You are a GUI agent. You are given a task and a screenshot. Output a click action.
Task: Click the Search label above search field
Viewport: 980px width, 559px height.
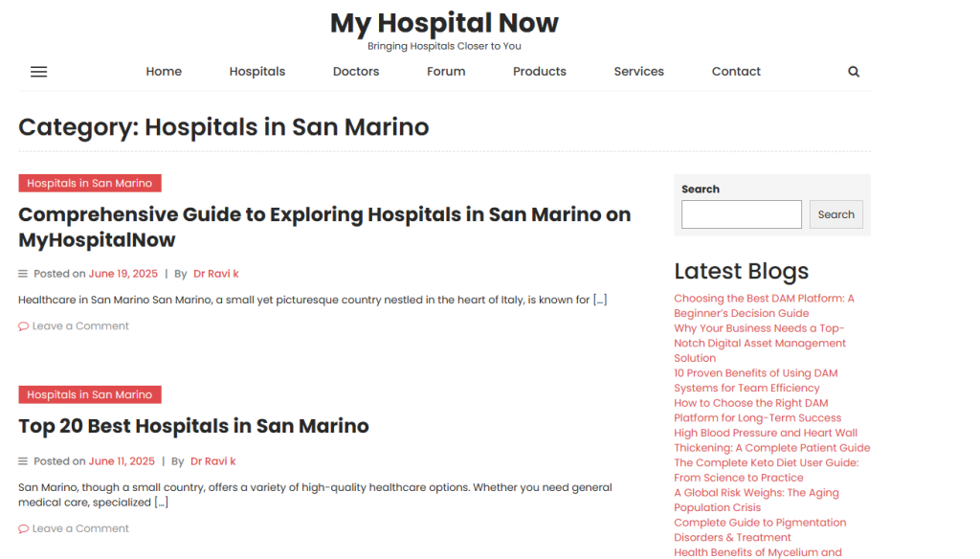click(x=700, y=190)
